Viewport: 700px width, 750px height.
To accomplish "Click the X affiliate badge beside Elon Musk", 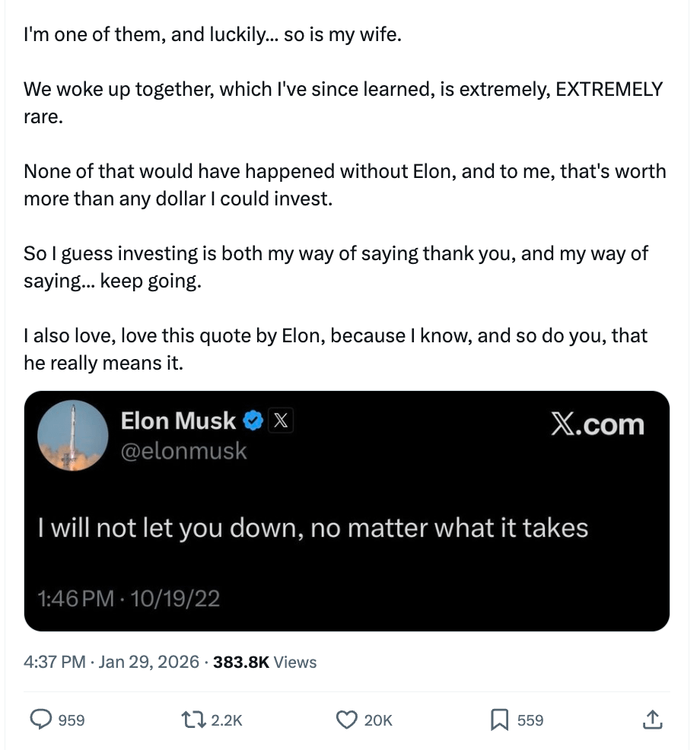I will (280, 419).
